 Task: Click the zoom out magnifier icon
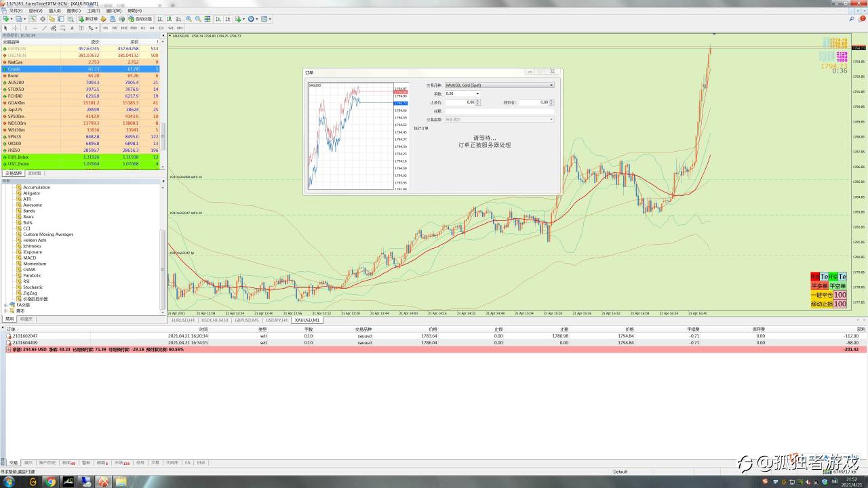pyautogui.click(x=197, y=19)
